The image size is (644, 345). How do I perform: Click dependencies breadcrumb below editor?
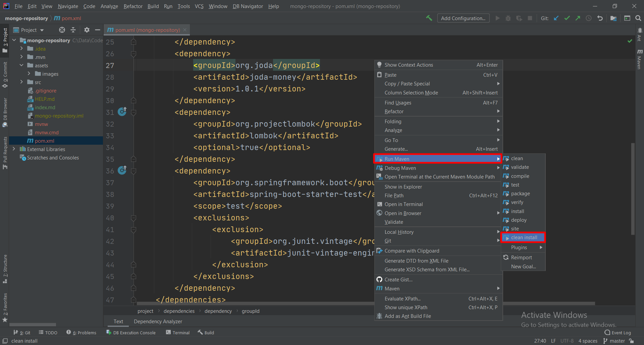(179, 311)
